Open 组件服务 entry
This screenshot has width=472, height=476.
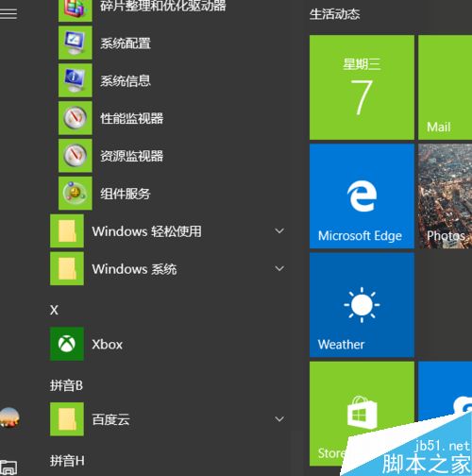pyautogui.click(x=126, y=194)
